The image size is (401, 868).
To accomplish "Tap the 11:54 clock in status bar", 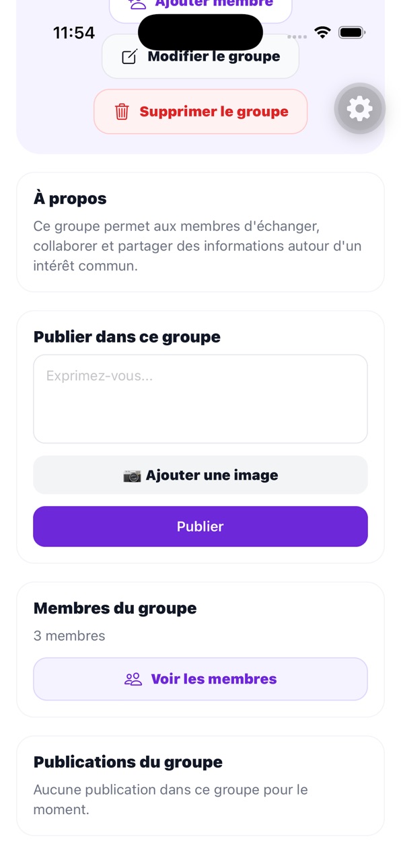I will point(74,32).
